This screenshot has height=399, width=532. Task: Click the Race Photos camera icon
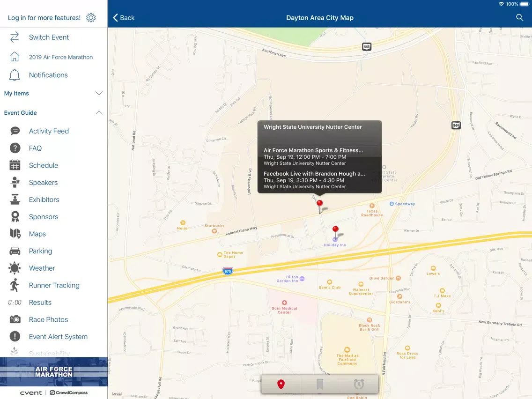15,319
